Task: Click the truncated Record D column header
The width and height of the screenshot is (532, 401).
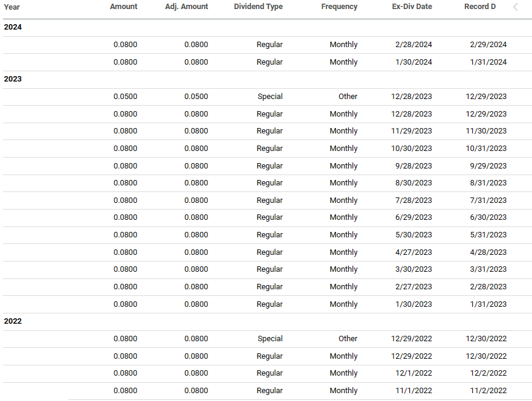Action: tap(480, 7)
